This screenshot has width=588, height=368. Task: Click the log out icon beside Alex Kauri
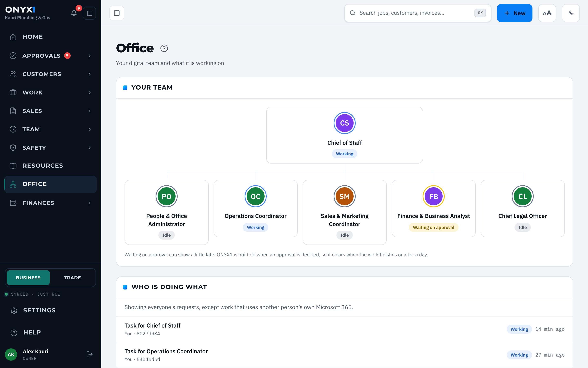tap(90, 354)
